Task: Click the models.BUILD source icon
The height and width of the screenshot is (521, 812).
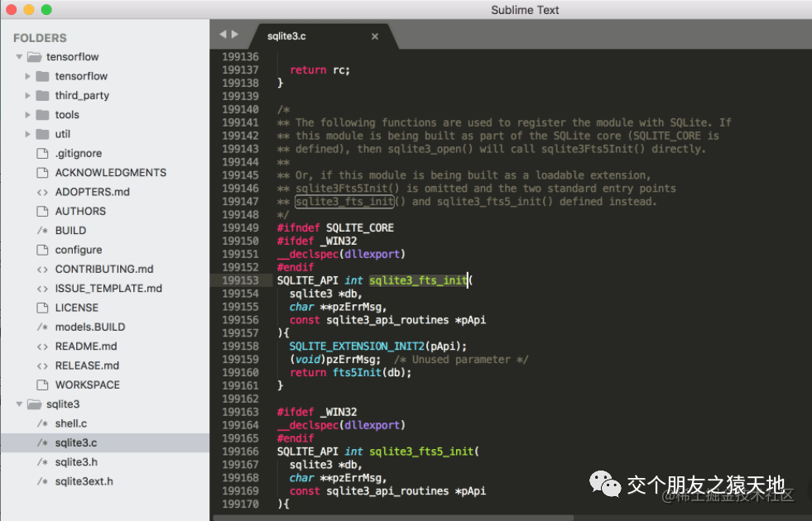Action: [x=42, y=327]
